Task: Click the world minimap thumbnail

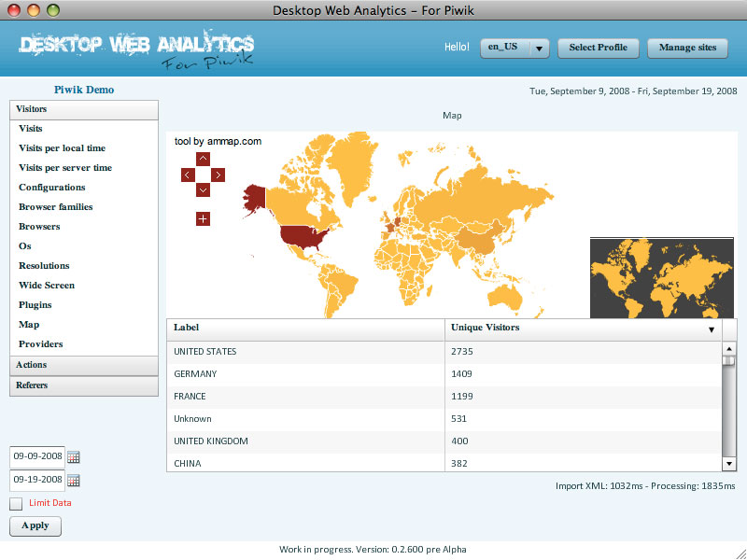Action: click(663, 278)
